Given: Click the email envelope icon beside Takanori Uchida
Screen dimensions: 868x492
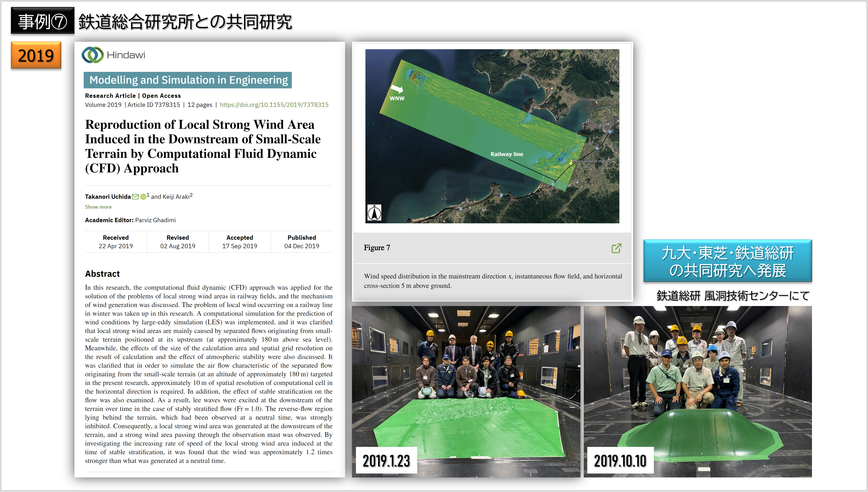Looking at the screenshot, I should click(135, 197).
